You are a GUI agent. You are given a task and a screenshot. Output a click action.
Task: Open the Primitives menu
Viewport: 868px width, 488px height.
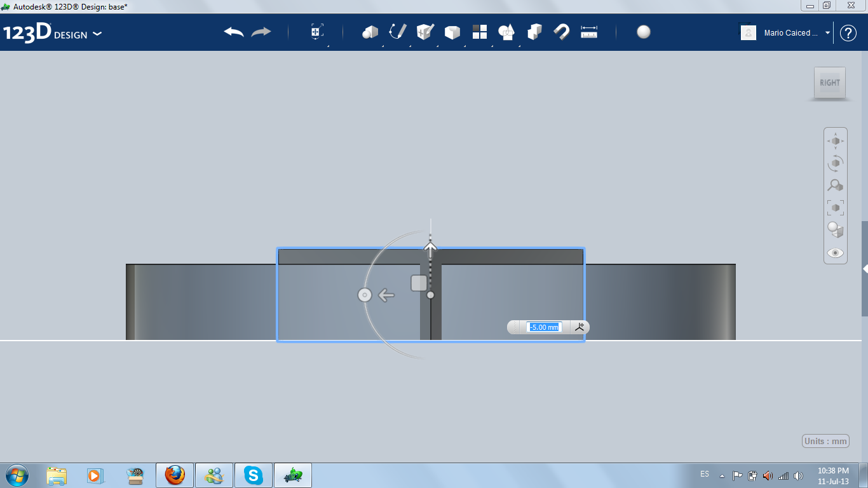tap(370, 32)
